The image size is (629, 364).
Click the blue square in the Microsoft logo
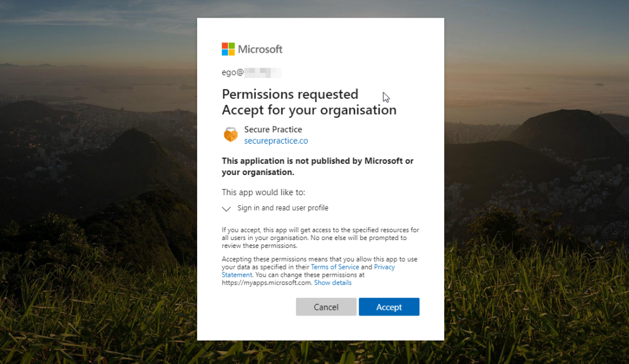[225, 53]
